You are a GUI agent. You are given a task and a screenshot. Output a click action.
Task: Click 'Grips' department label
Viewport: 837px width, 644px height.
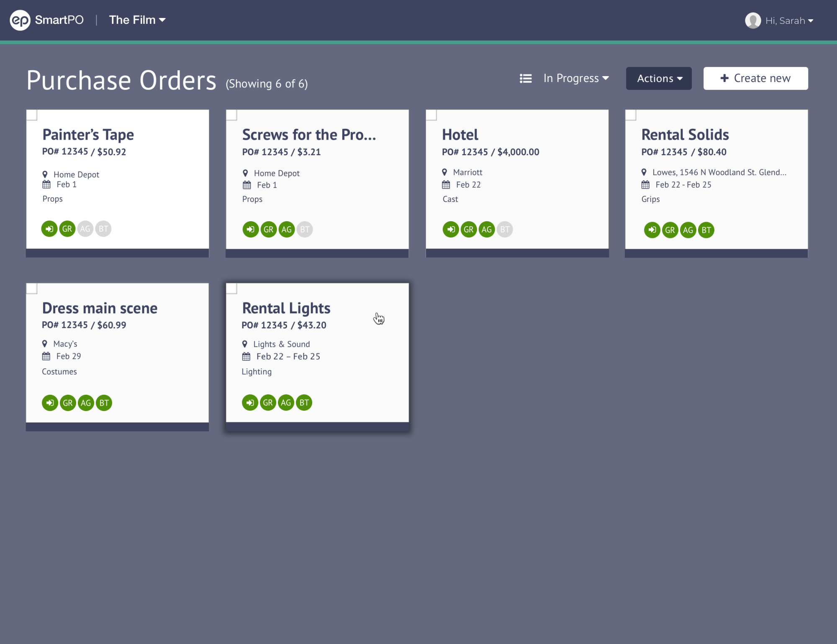pyautogui.click(x=651, y=199)
